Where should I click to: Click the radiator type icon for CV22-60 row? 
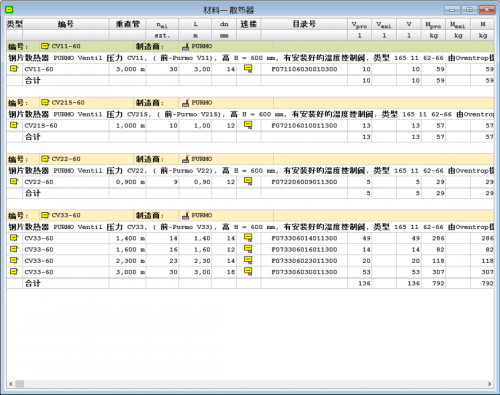click(x=14, y=182)
